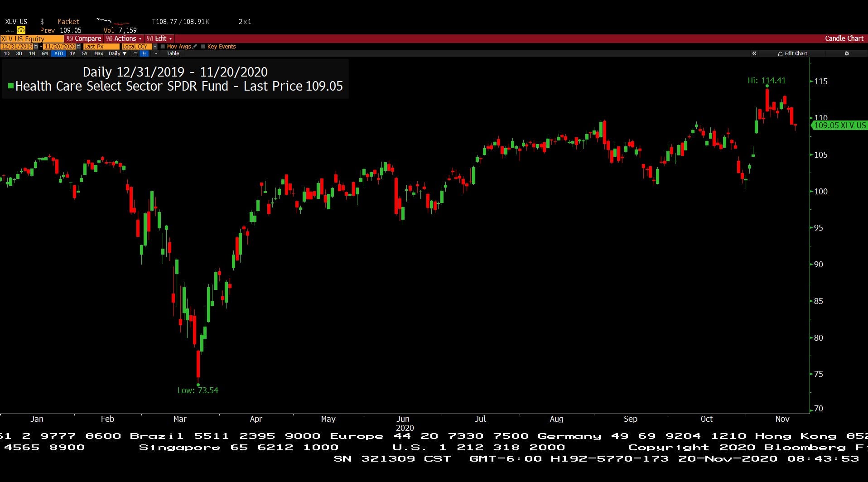This screenshot has width=868, height=482.
Task: Click the end date field 11/20/2020
Action: 59,47
